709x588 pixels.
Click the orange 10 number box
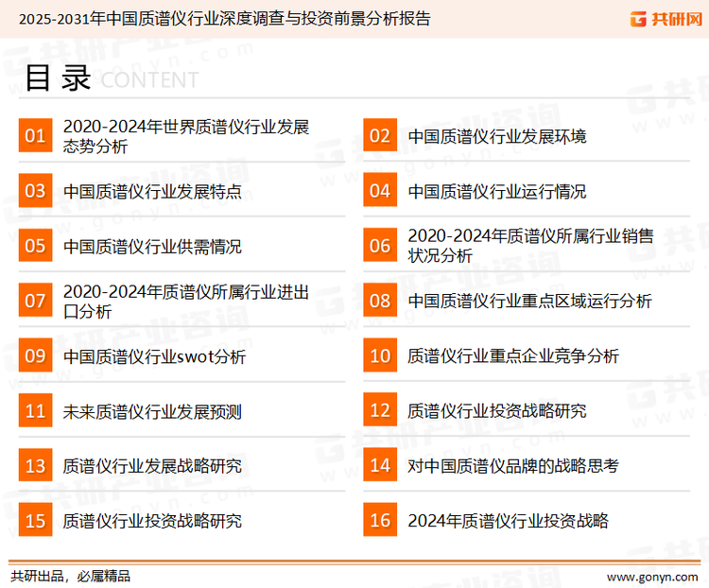click(380, 355)
